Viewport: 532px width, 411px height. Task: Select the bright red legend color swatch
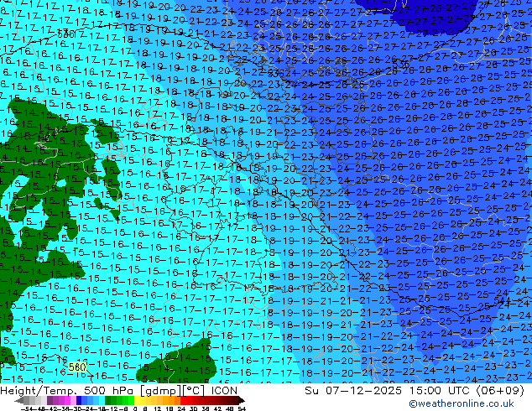(x=183, y=401)
